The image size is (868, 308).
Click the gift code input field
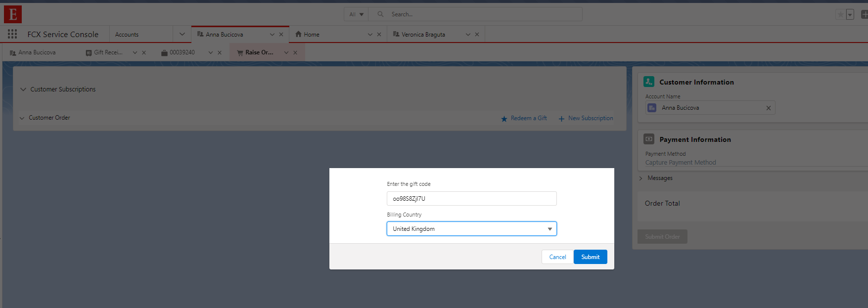tap(471, 199)
